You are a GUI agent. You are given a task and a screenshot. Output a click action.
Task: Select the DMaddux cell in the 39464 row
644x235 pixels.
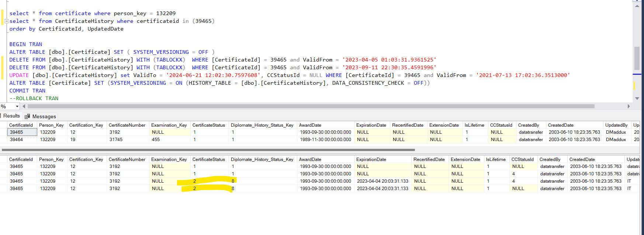tap(616, 140)
